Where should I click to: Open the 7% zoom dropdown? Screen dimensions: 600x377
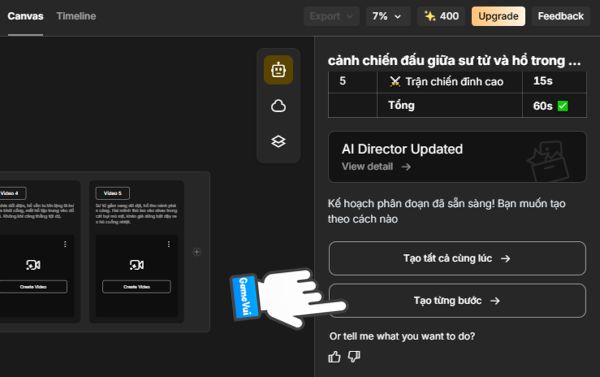(x=388, y=16)
